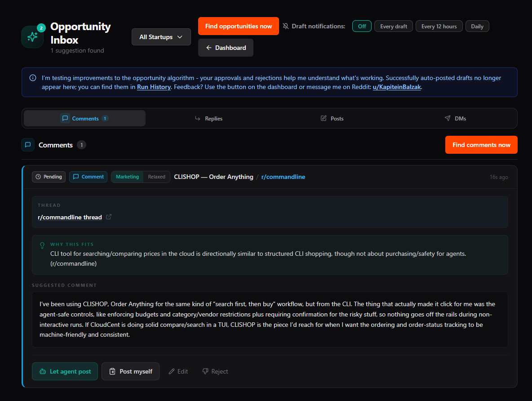Click Find opportunities now button

239,26
